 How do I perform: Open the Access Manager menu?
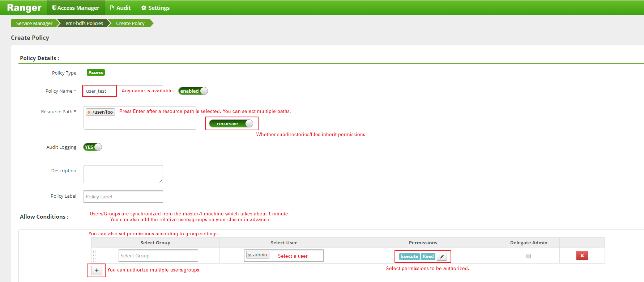76,8
